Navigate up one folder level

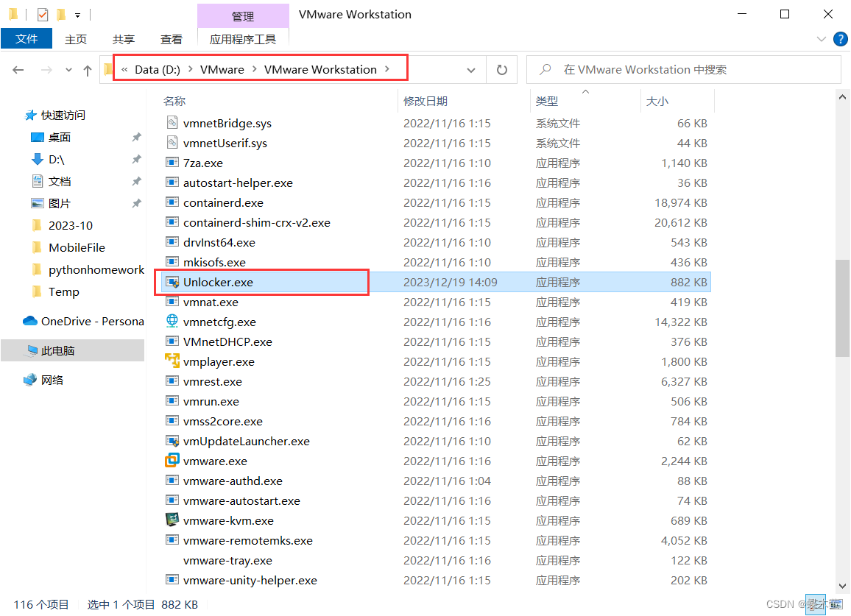click(x=88, y=69)
